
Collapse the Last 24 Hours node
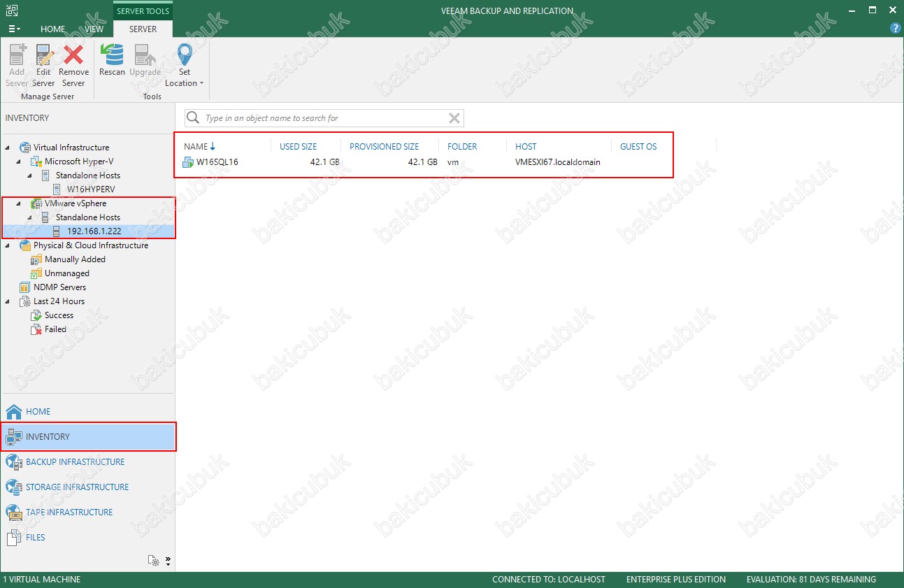pos(8,301)
